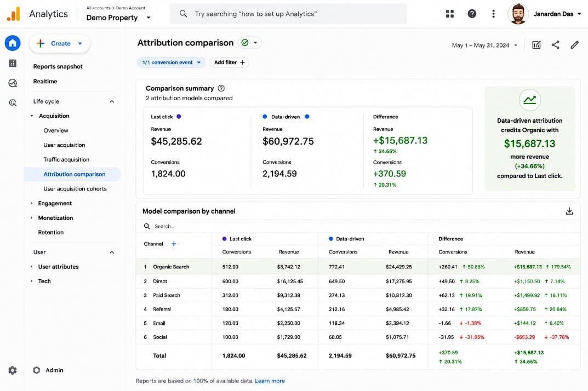Viewport: 588px width, 391px height.
Task: Open the apps grid icon
Action: 449,14
